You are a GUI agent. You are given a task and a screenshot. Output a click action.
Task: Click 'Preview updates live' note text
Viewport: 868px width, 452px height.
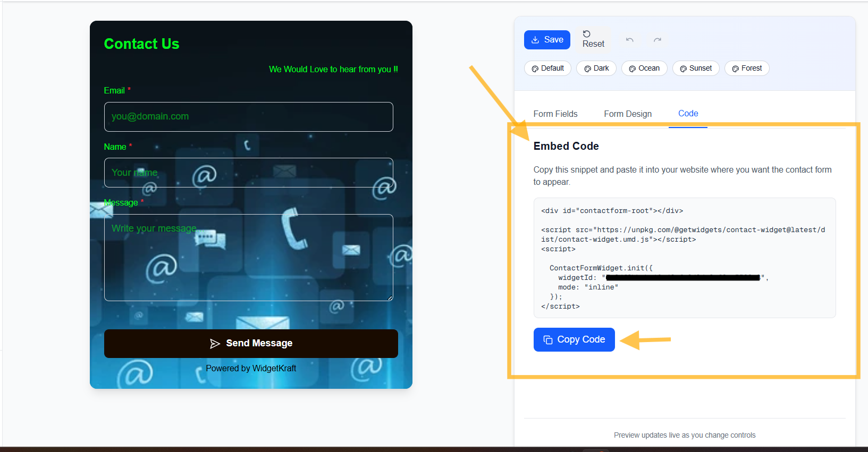(x=685, y=435)
